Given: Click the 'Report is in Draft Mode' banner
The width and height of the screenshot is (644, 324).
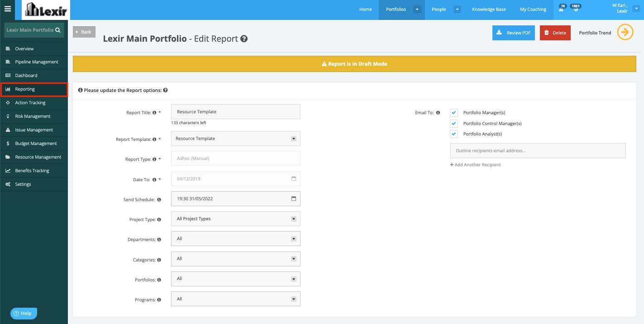Looking at the screenshot, I should click(x=355, y=64).
